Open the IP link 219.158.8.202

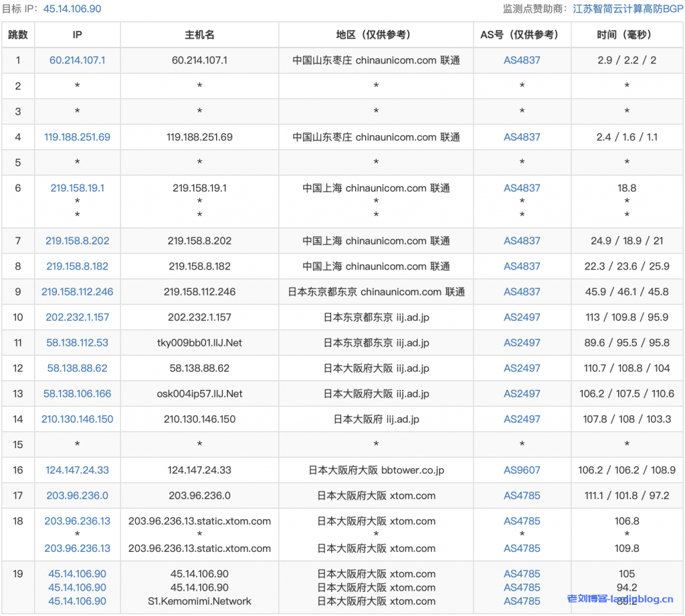[x=77, y=241]
